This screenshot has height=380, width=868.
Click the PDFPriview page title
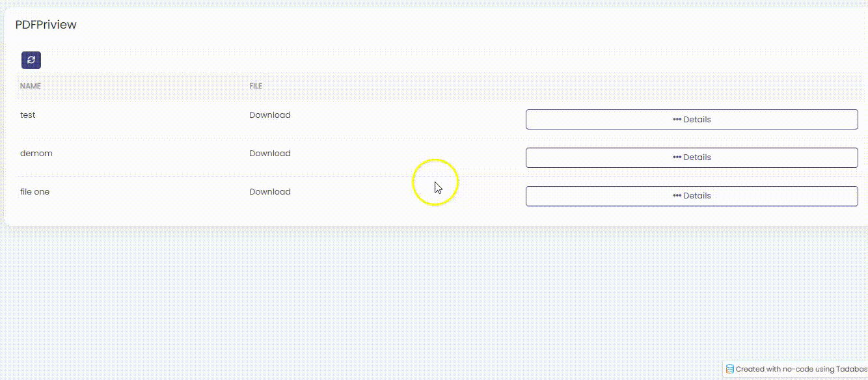tap(46, 25)
